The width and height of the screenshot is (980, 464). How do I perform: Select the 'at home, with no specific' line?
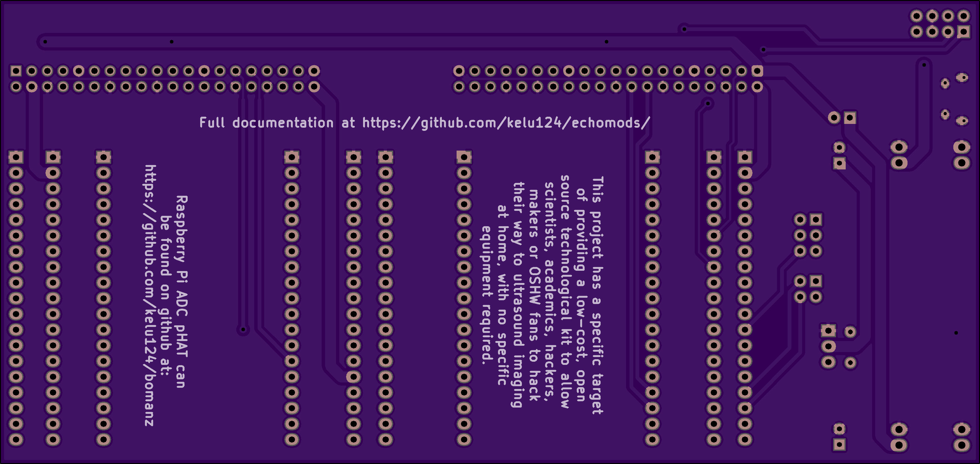point(502,295)
